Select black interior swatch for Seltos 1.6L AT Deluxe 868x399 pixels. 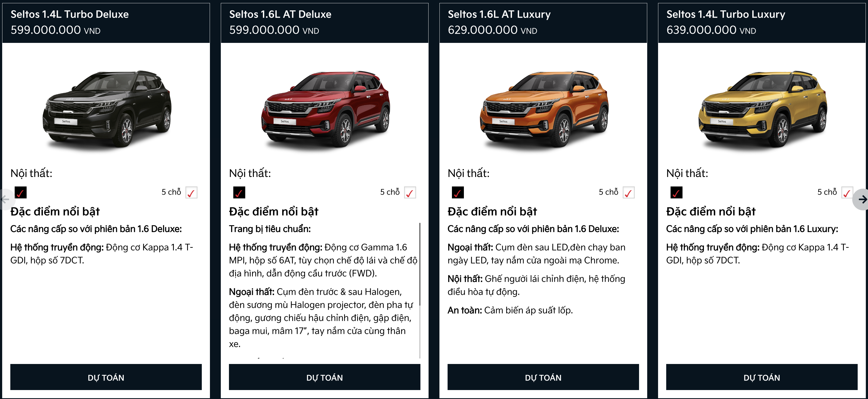(x=239, y=193)
